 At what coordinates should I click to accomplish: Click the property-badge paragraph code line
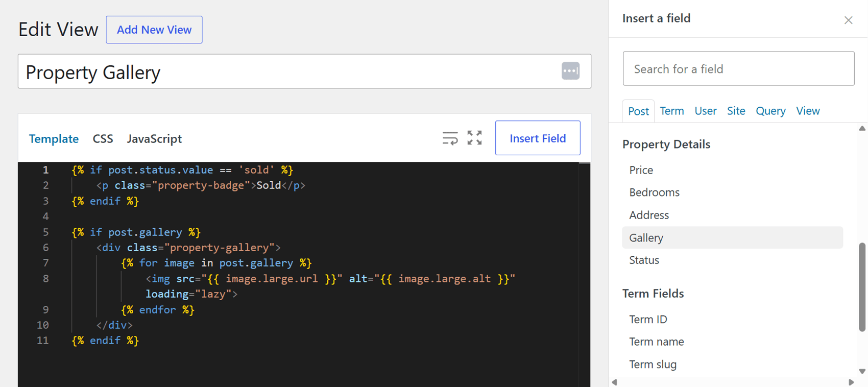[x=201, y=185]
